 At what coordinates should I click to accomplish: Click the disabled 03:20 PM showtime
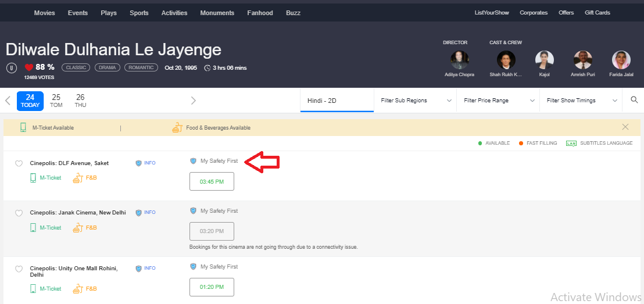(212, 231)
